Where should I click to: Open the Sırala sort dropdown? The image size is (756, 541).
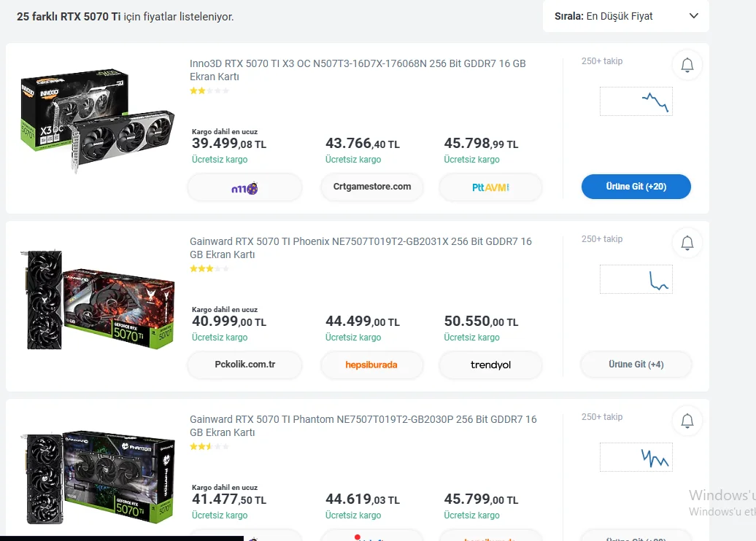coord(625,16)
